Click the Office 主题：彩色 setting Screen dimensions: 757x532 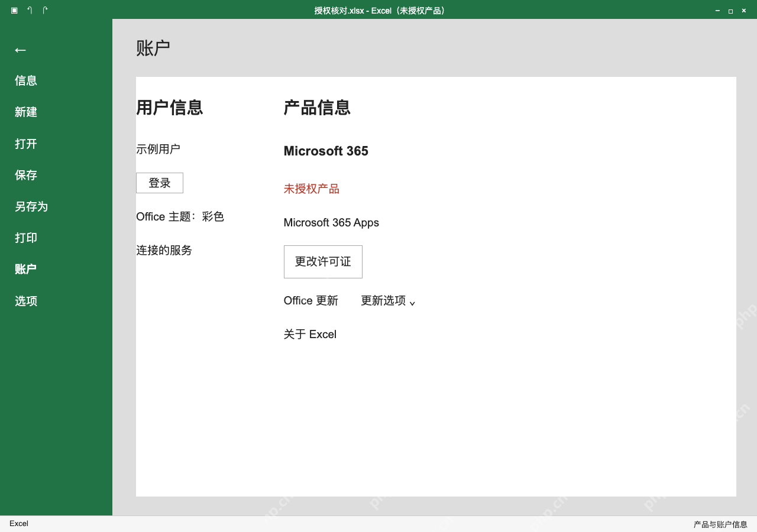pos(180,217)
